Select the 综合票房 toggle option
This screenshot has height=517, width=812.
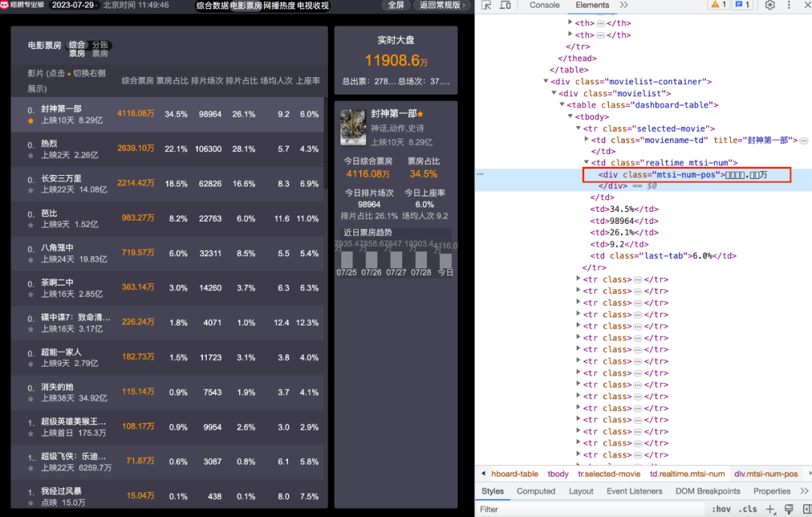click(77, 49)
